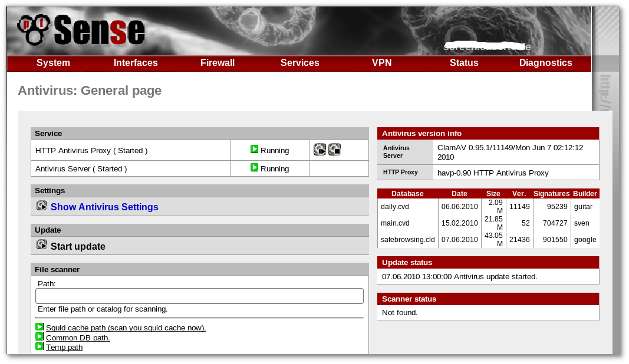
Task: Click builder name google
Action: (x=585, y=239)
